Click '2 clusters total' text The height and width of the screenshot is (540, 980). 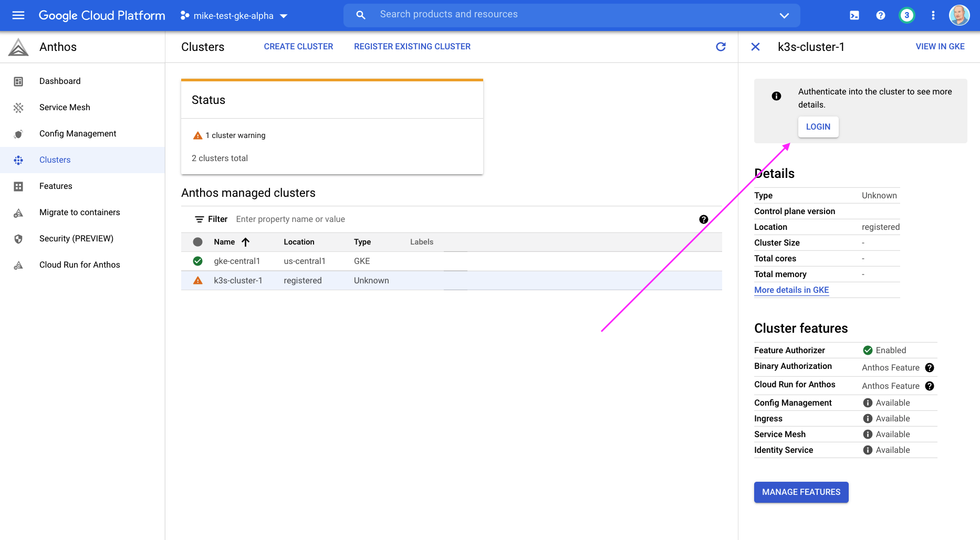pyautogui.click(x=220, y=158)
